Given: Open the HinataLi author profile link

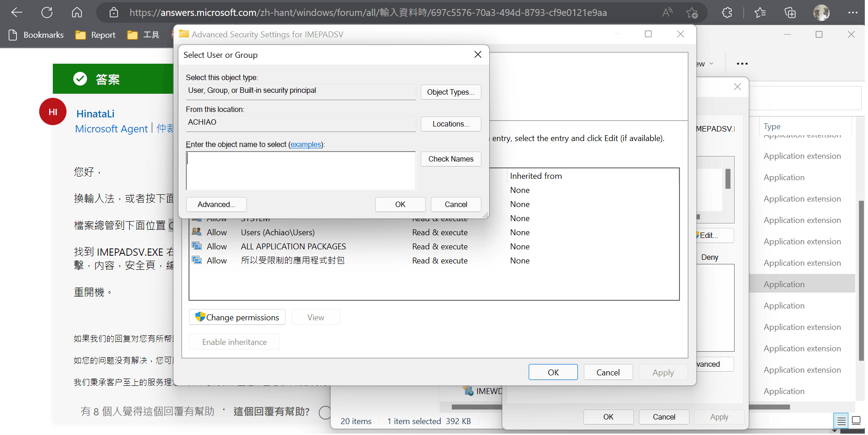Looking at the screenshot, I should click(95, 114).
